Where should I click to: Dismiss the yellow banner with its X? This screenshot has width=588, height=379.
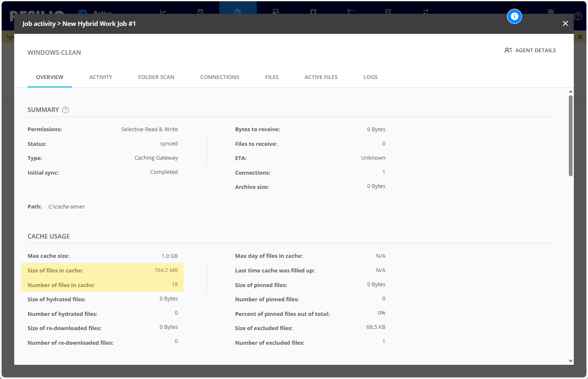click(580, 37)
